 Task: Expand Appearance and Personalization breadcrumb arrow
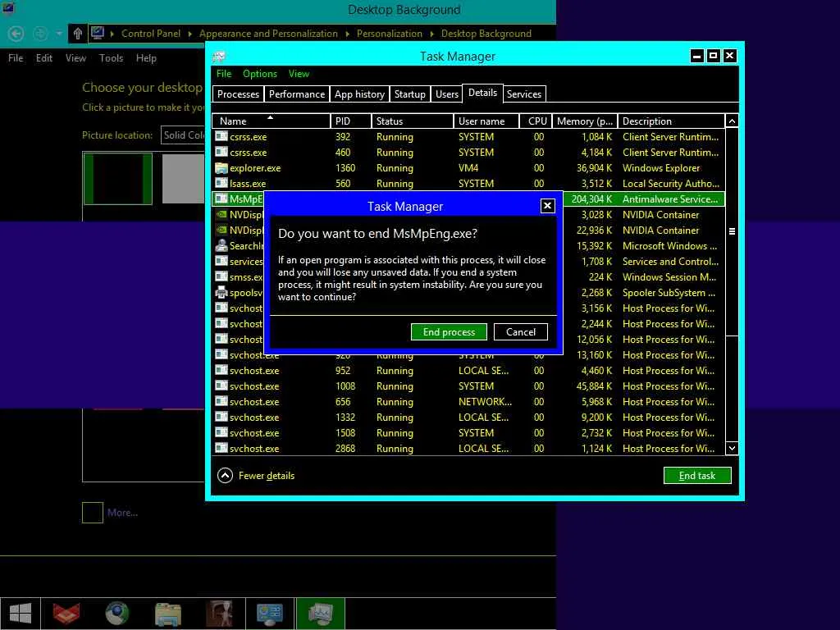(x=347, y=34)
